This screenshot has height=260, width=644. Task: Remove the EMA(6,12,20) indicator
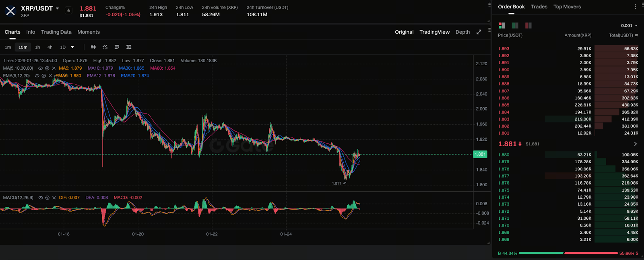(50, 76)
